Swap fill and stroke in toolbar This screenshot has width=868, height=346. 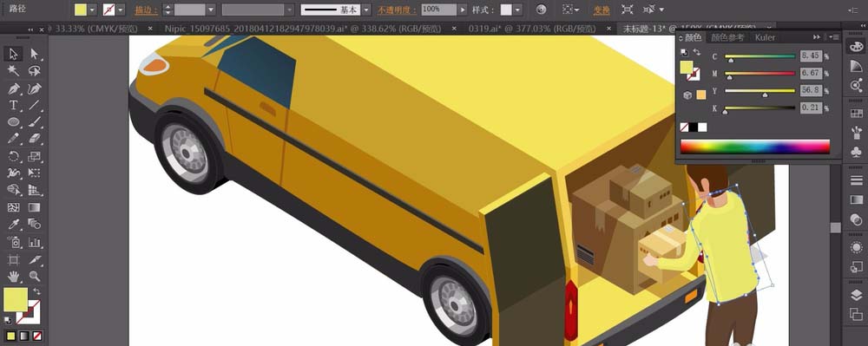click(36, 291)
